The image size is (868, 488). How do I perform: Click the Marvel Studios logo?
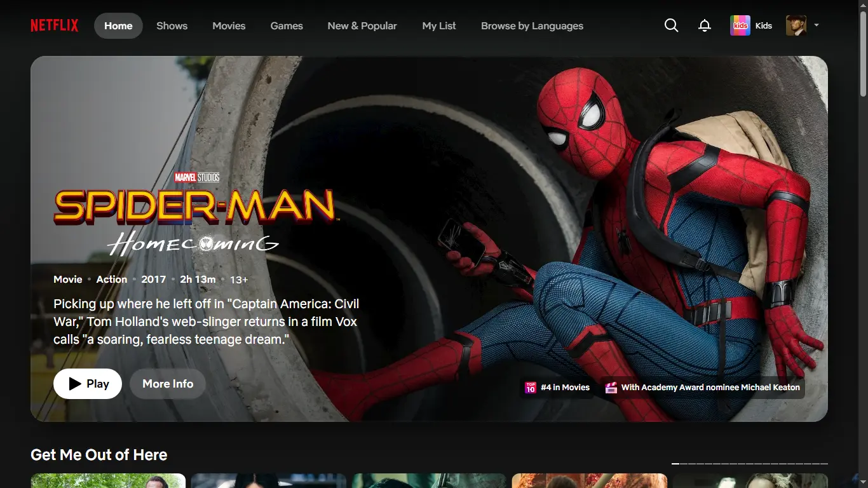pyautogui.click(x=197, y=177)
